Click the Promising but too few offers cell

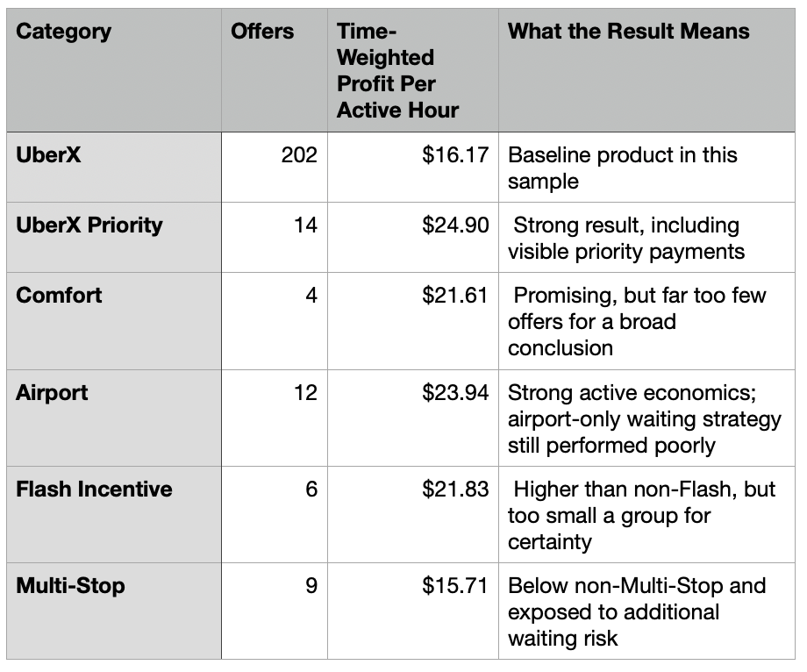(x=646, y=321)
